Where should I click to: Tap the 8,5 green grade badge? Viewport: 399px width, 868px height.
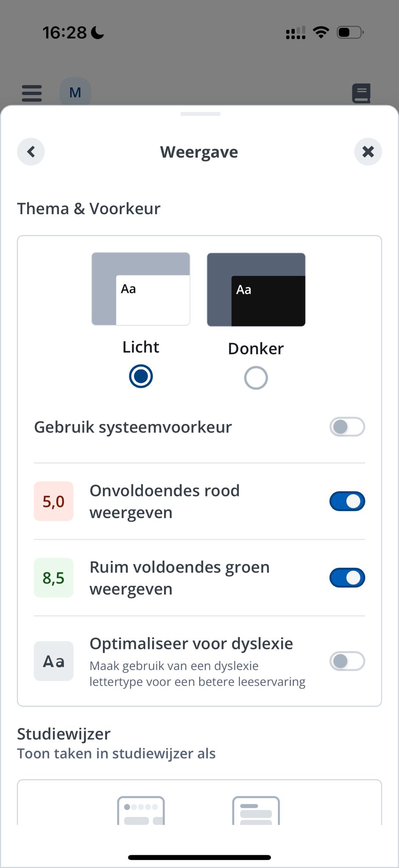(x=54, y=578)
